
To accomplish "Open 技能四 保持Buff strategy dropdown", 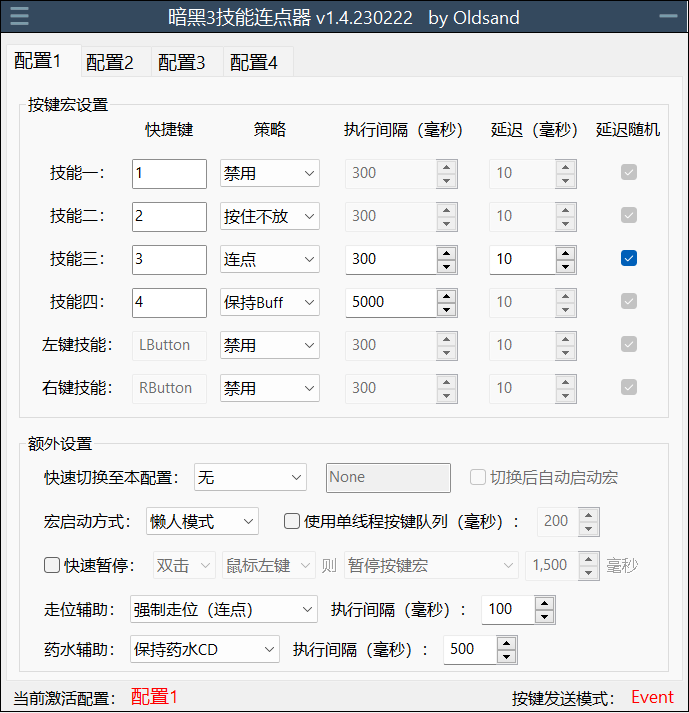I will click(270, 302).
